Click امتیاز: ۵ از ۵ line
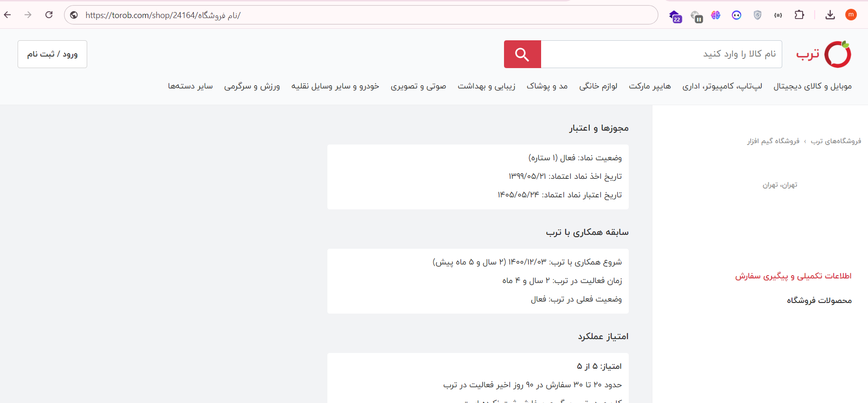This screenshot has width=868, height=403. coord(599,366)
